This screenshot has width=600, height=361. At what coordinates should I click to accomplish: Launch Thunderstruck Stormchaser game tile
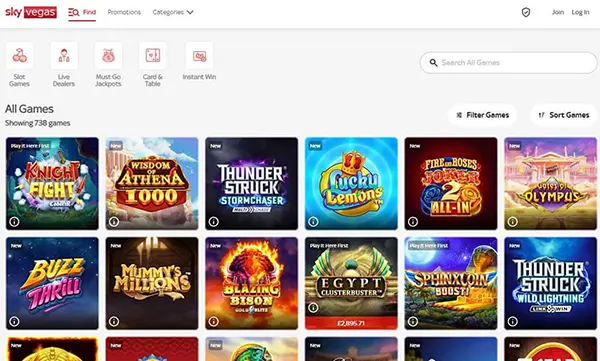click(x=251, y=184)
